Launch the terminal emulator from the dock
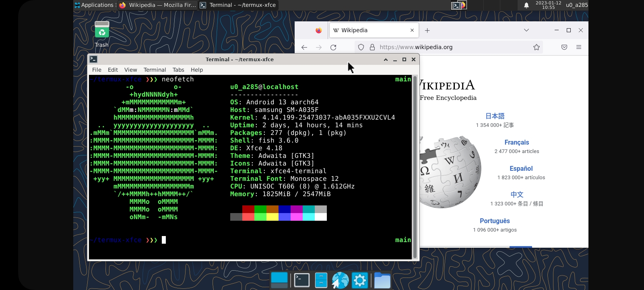The height and width of the screenshot is (290, 644). [x=301, y=280]
